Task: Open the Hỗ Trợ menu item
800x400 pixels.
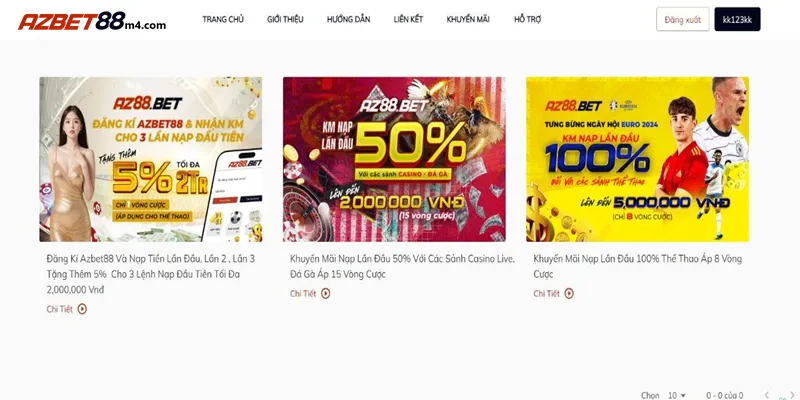Action: pos(528,19)
